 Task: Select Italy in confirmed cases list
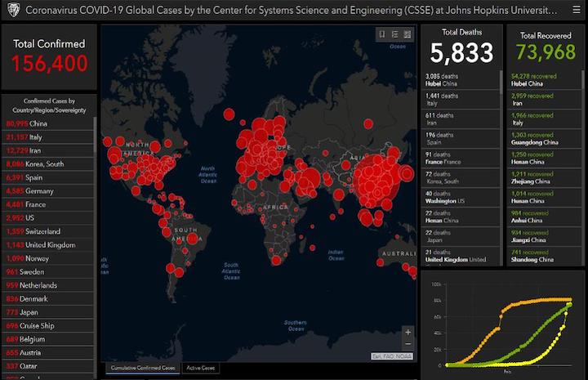click(47, 137)
